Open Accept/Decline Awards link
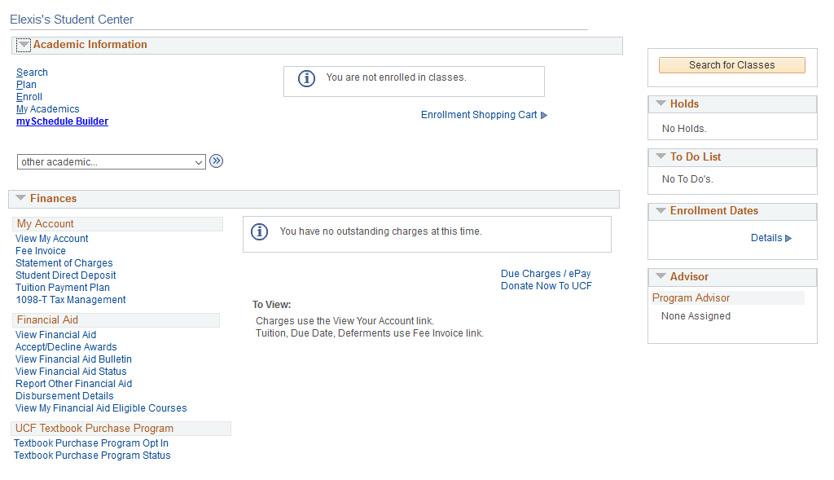The width and height of the screenshot is (834, 480). point(66,347)
